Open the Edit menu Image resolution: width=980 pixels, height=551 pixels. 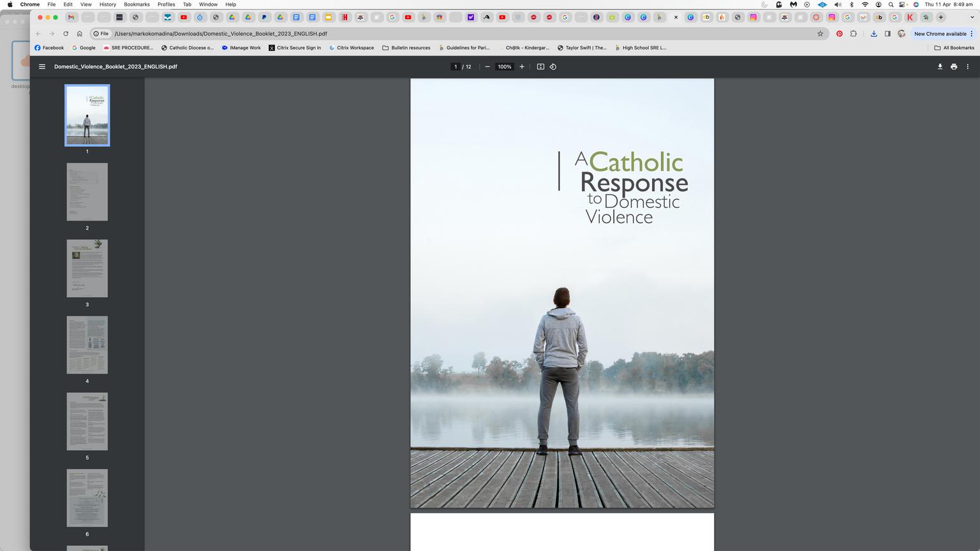68,4
